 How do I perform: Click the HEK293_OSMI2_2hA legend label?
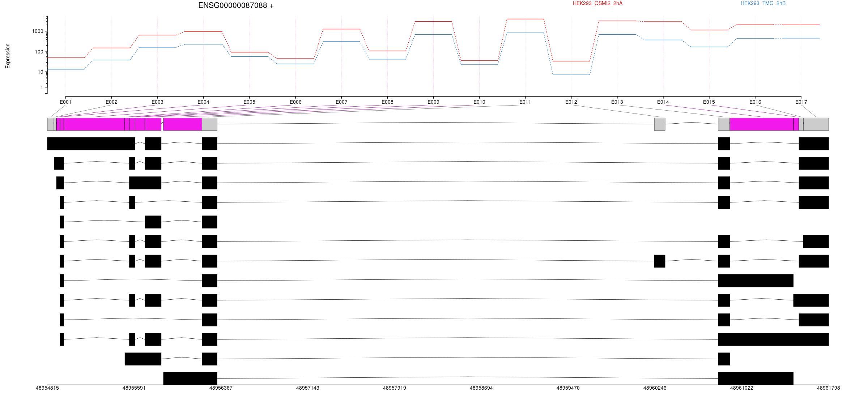pos(597,3)
